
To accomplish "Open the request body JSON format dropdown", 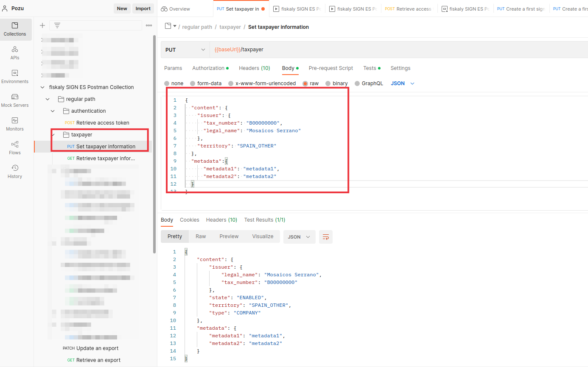I will [403, 83].
